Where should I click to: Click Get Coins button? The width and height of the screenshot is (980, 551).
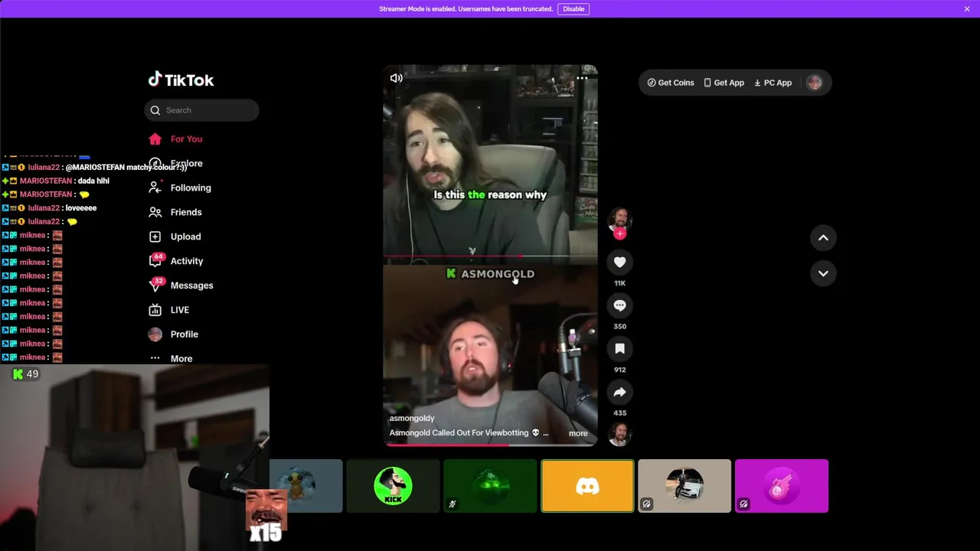tap(671, 83)
